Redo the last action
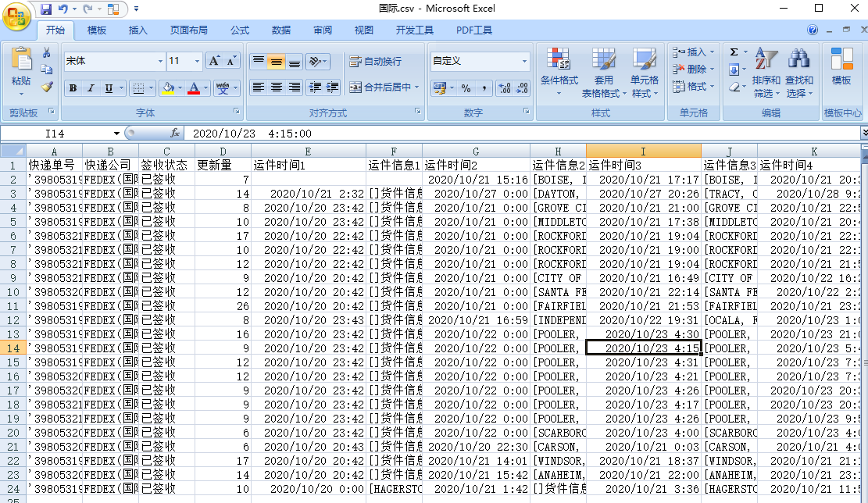Screen dimensions: 868x503 88,9
